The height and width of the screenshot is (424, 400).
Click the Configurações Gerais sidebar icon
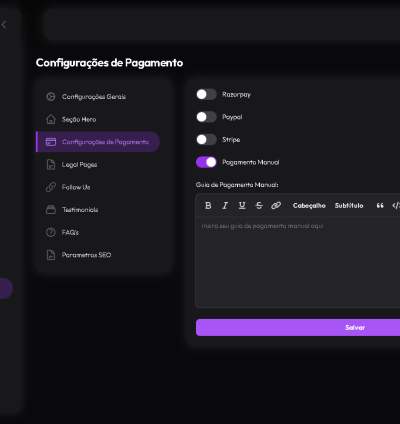51,97
